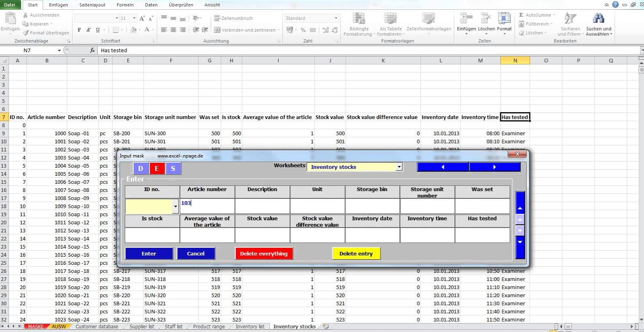Click the fill color bucket icon
The height and width of the screenshot is (332, 644).
[x=134, y=30]
